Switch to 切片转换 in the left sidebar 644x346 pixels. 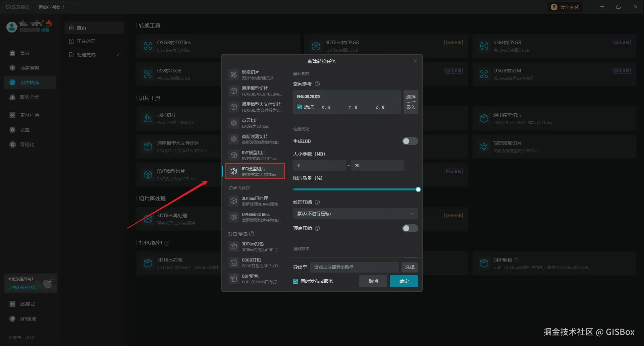tap(30, 82)
